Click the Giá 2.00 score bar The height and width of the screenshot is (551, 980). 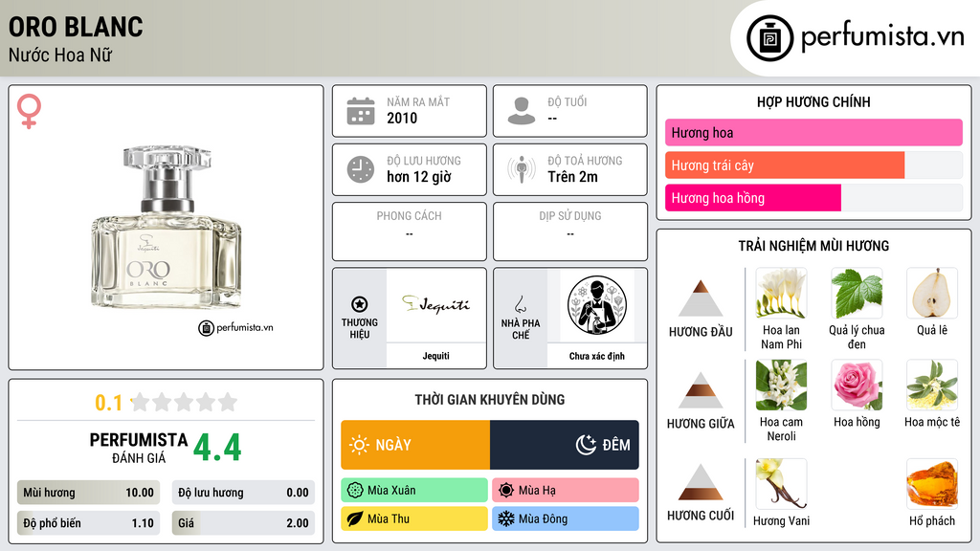tap(243, 523)
